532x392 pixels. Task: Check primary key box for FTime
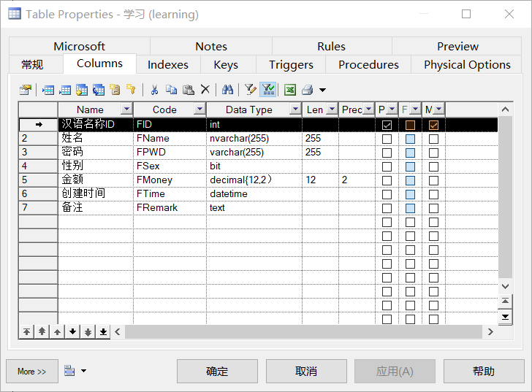(x=387, y=194)
